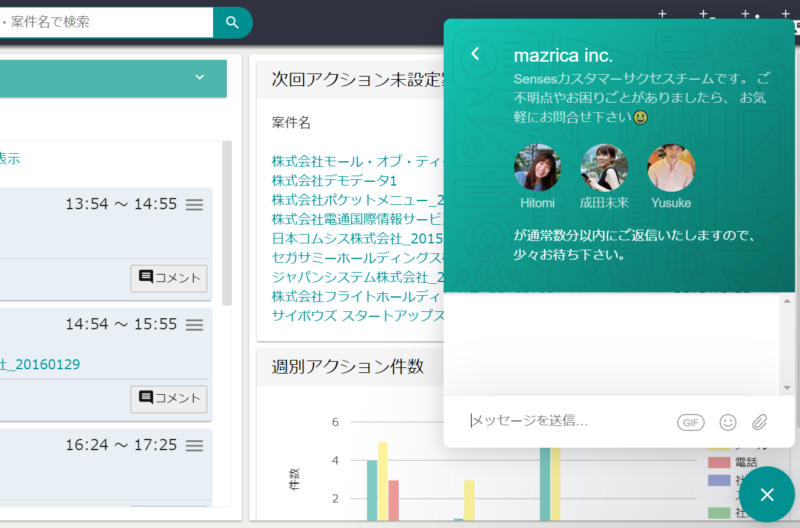The image size is (800, 528).
Task: Open menu icon for 16:24 ～ 17:25 entry
Action: click(194, 445)
